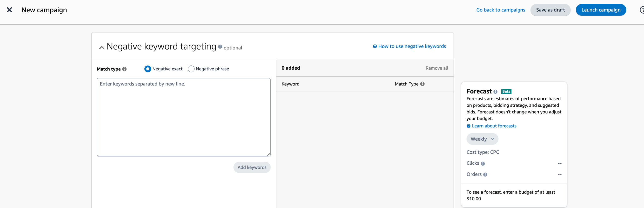Click the info icon next to Orders
The width and height of the screenshot is (644, 208).
click(x=485, y=175)
